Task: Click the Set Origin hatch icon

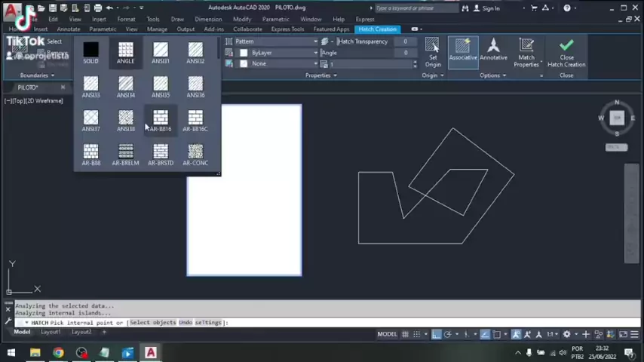Action: 432,51
